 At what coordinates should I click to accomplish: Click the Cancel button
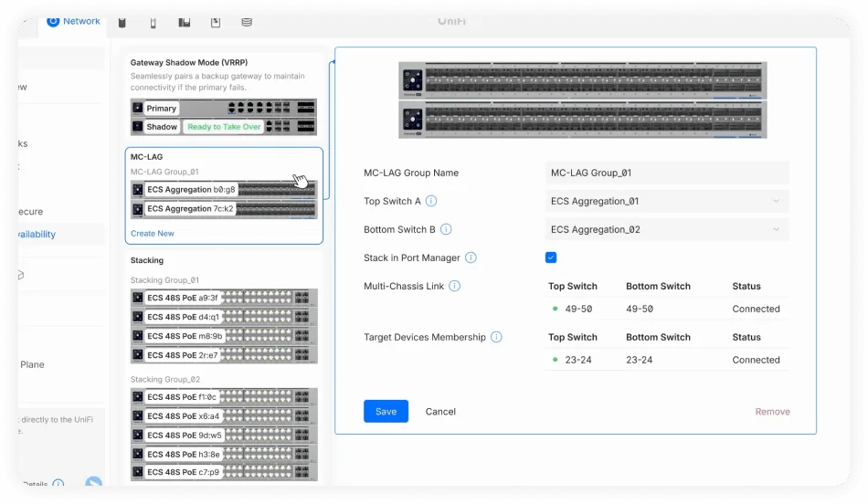440,411
